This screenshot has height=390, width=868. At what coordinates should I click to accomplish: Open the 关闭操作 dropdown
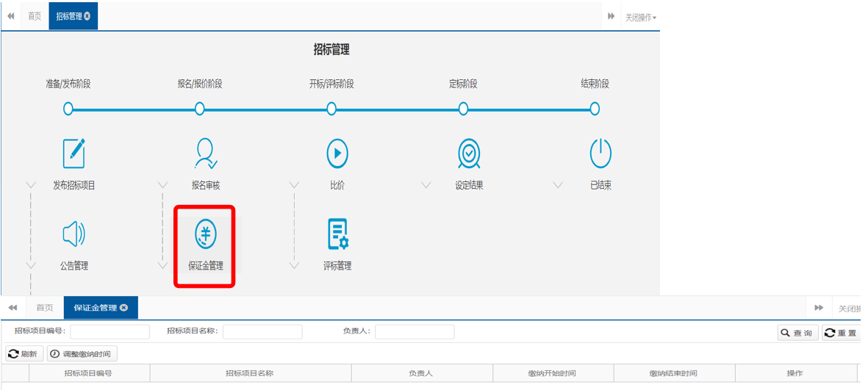coord(640,17)
